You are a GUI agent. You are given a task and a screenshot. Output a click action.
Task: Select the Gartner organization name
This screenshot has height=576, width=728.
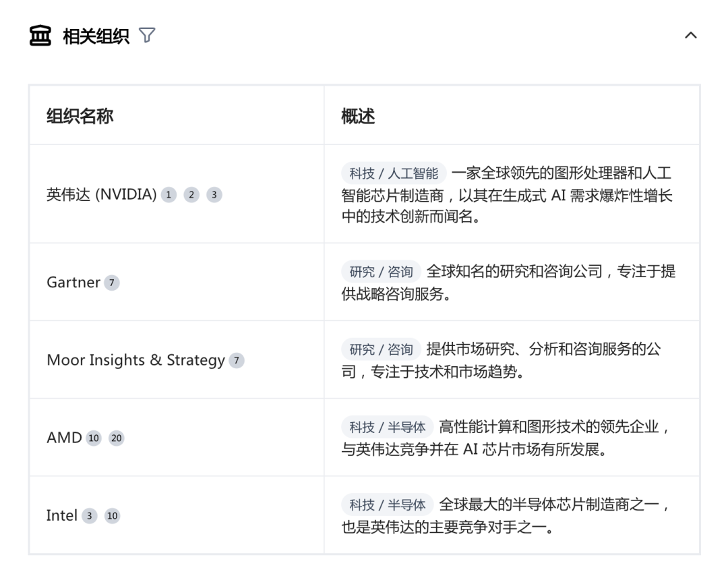click(x=73, y=282)
